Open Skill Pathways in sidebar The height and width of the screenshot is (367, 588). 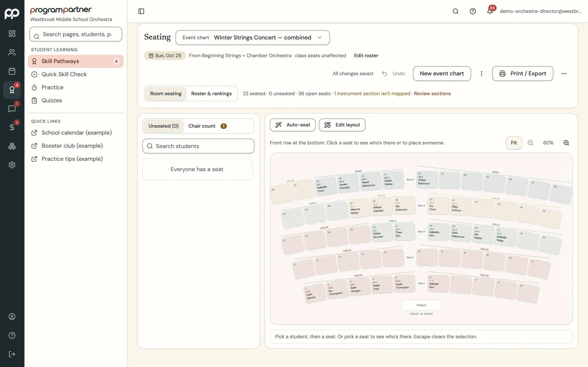coord(76,61)
